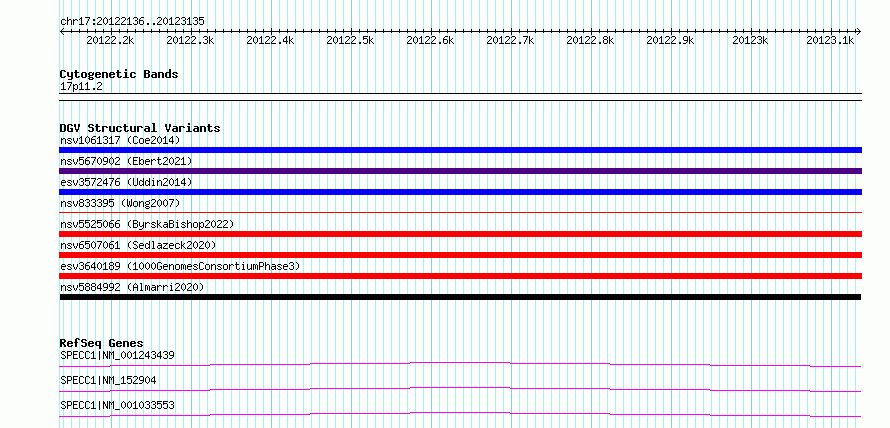Click the 20122.7k ruler tick label
Viewport: 890px width, 428px height.
(510, 40)
